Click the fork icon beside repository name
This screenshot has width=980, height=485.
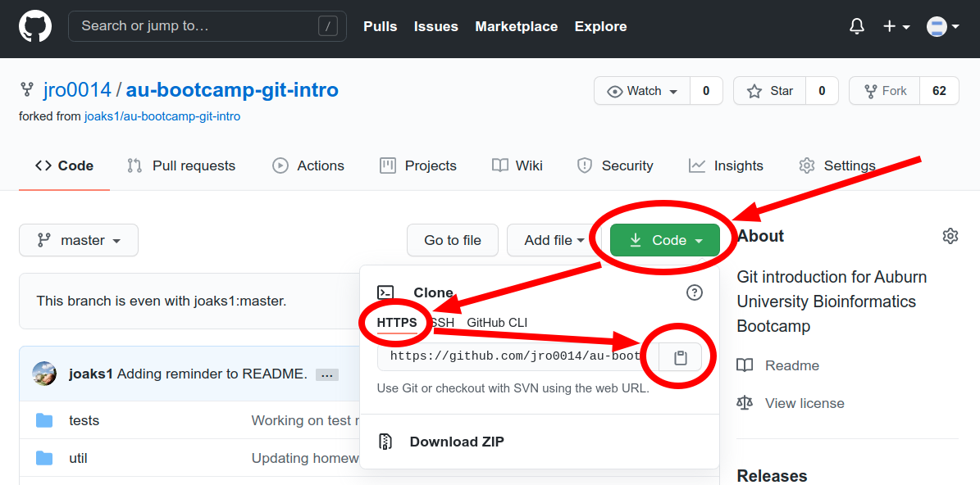point(26,88)
